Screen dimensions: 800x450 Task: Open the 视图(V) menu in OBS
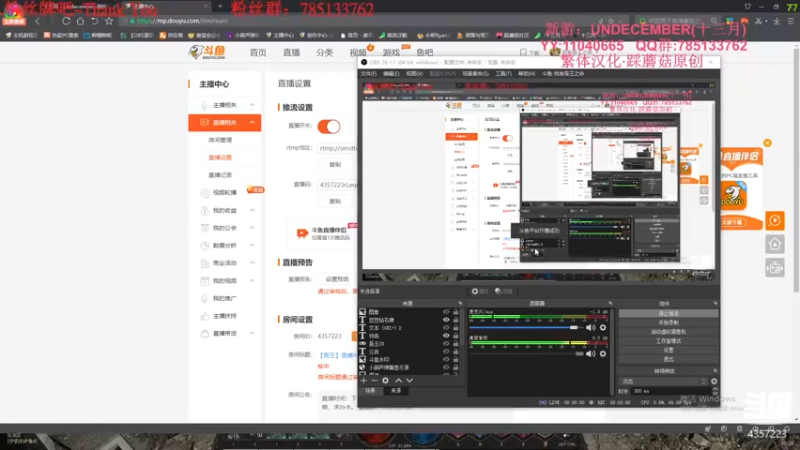414,74
